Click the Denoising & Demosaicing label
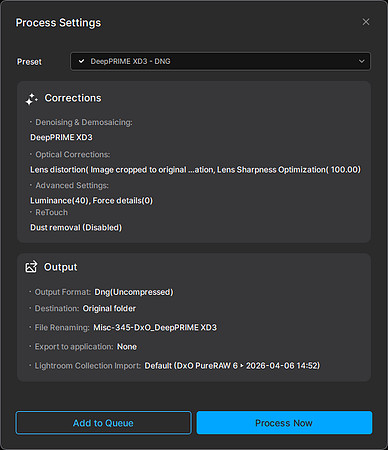 pos(84,122)
